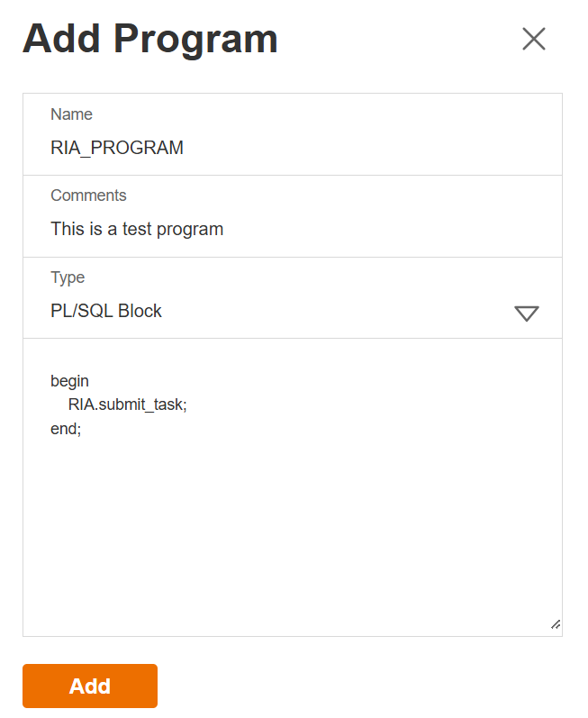This screenshot has width=588, height=718.
Task: Place cursor on the RIA_PROGRAM text
Action: pyautogui.click(x=117, y=148)
